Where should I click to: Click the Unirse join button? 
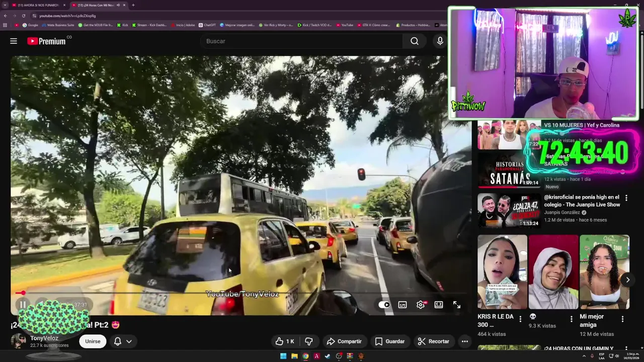coord(93,341)
